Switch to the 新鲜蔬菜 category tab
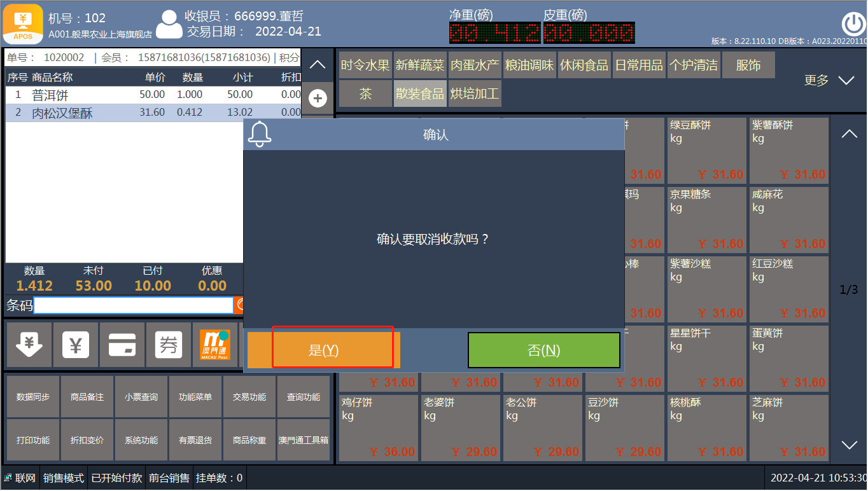The height and width of the screenshot is (491, 868). 420,65
